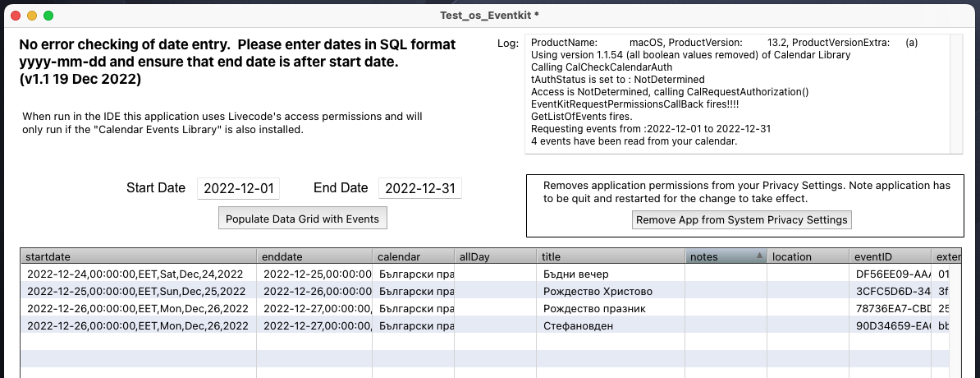This screenshot has width=980, height=378.
Task: Click the data grid vertical scrollbar
Action: (956, 320)
